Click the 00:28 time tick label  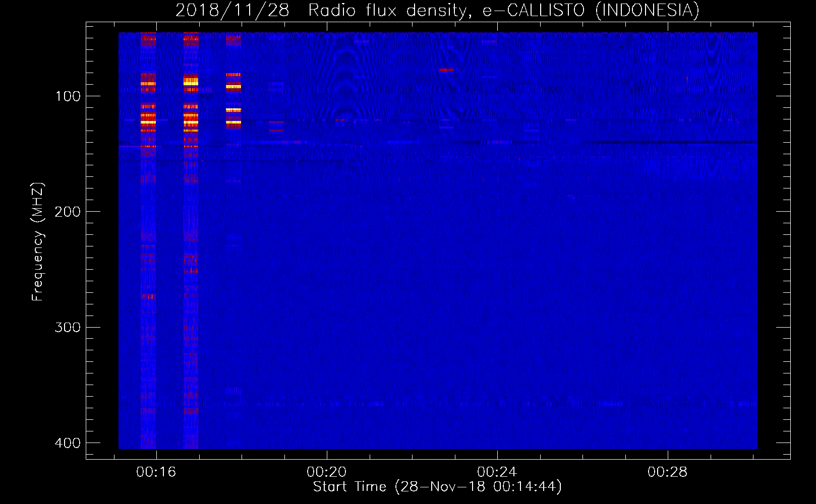pos(668,472)
